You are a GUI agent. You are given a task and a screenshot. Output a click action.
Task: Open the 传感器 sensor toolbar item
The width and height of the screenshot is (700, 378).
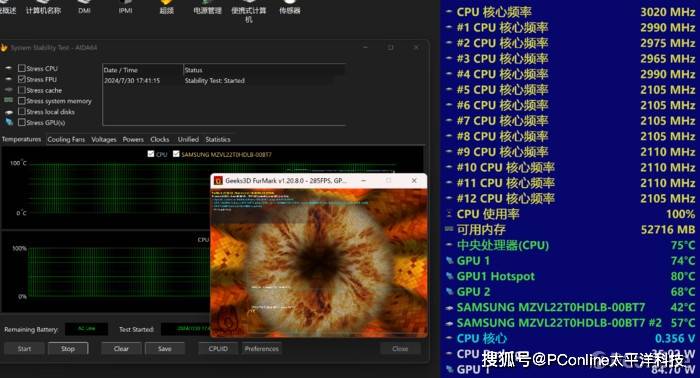290,8
